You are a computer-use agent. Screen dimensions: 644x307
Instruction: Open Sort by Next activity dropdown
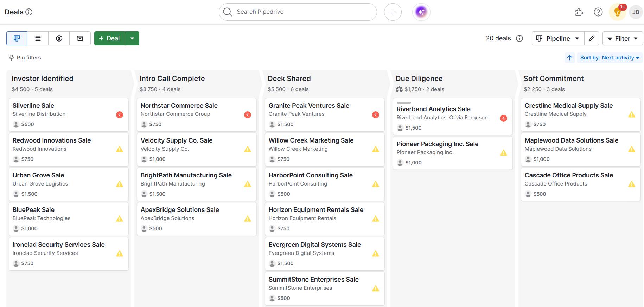[610, 58]
